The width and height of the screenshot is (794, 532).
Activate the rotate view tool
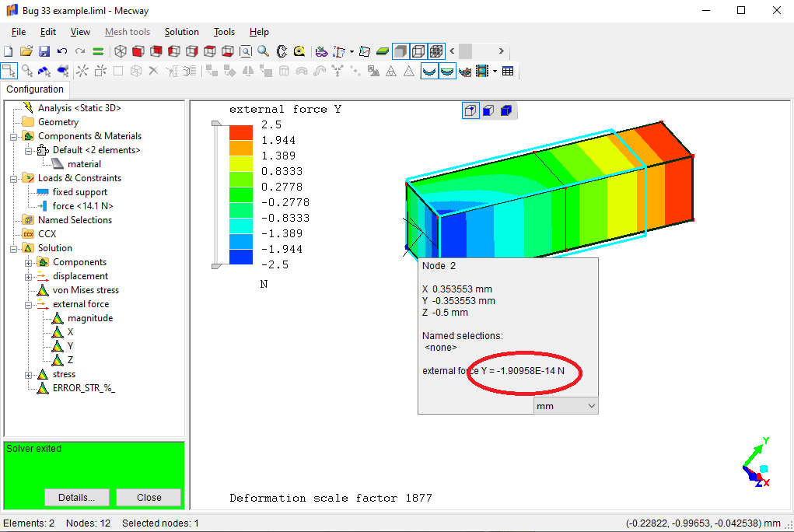282,51
